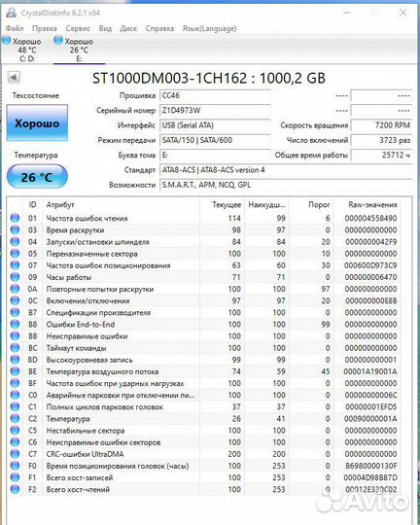420x525 pixels.
Task: Open the Язык(Language) menu
Action: click(209, 28)
